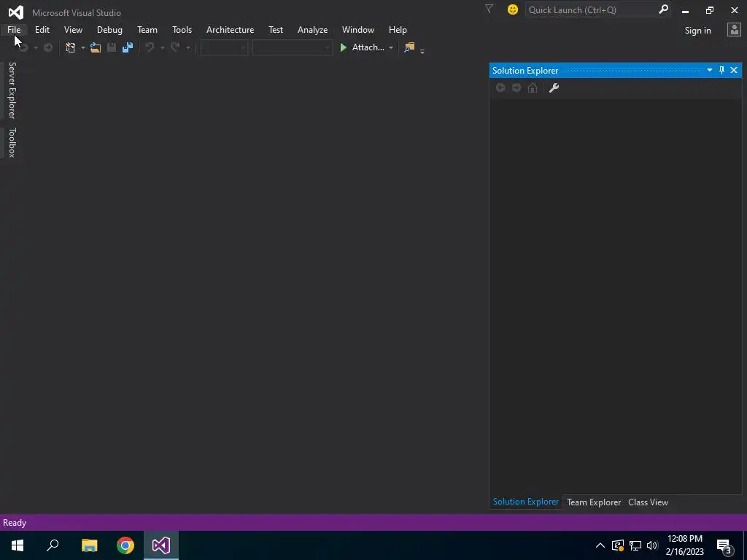
Task: Open the Server Explorer side tab
Action: 12,90
